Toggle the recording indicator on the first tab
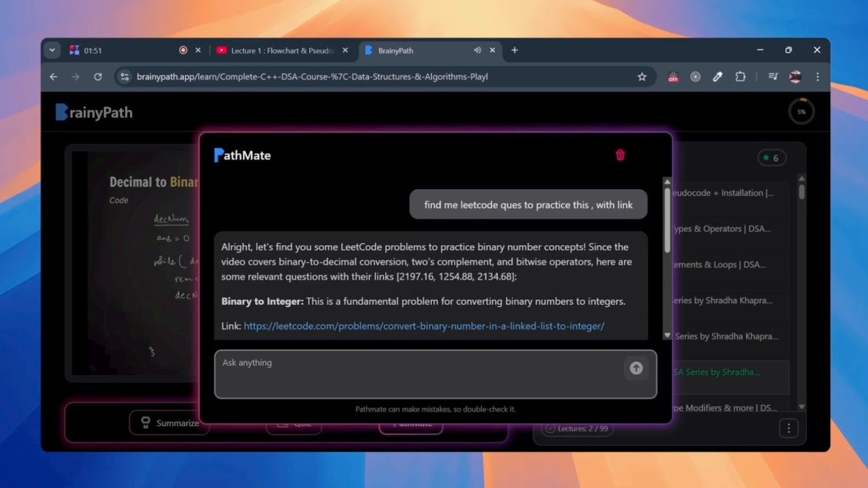The image size is (868, 488). (182, 49)
